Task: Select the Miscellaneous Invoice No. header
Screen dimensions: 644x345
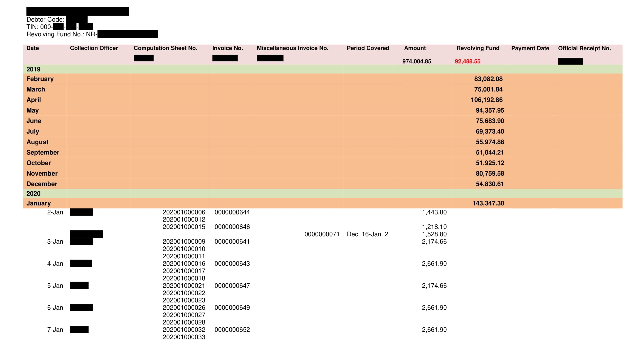Action: pos(293,48)
